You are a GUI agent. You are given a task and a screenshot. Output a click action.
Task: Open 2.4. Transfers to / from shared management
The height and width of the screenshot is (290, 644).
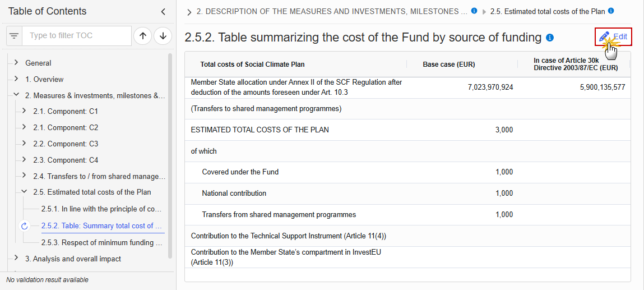point(99,176)
